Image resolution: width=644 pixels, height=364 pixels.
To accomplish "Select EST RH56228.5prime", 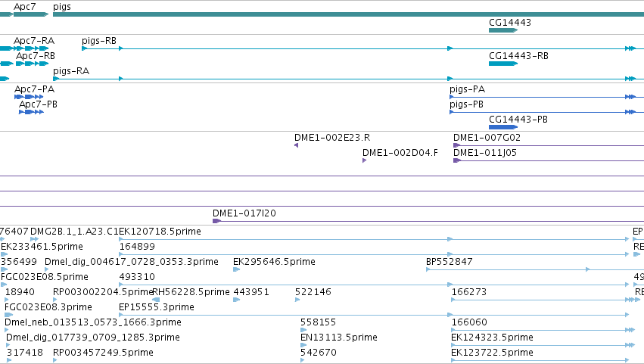I will [191, 292].
